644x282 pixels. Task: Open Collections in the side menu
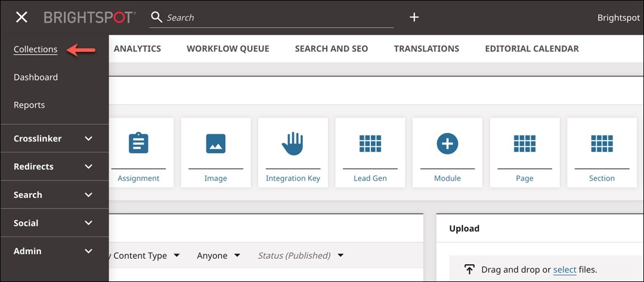36,49
